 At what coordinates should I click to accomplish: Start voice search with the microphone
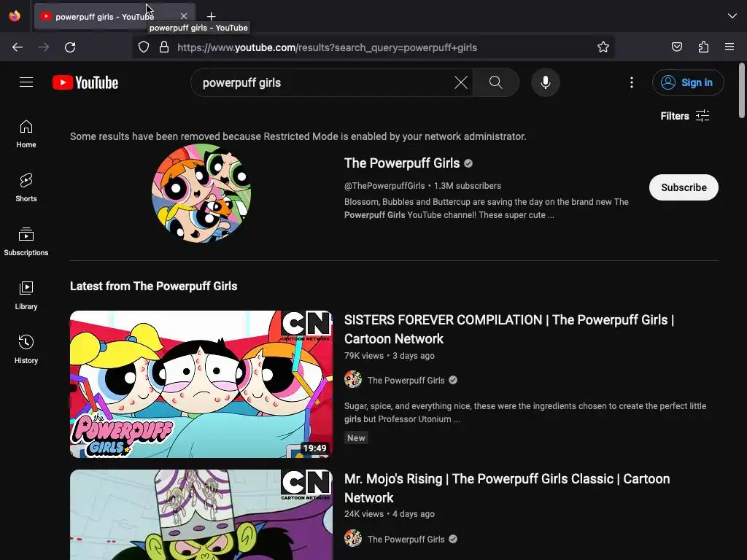tap(546, 82)
